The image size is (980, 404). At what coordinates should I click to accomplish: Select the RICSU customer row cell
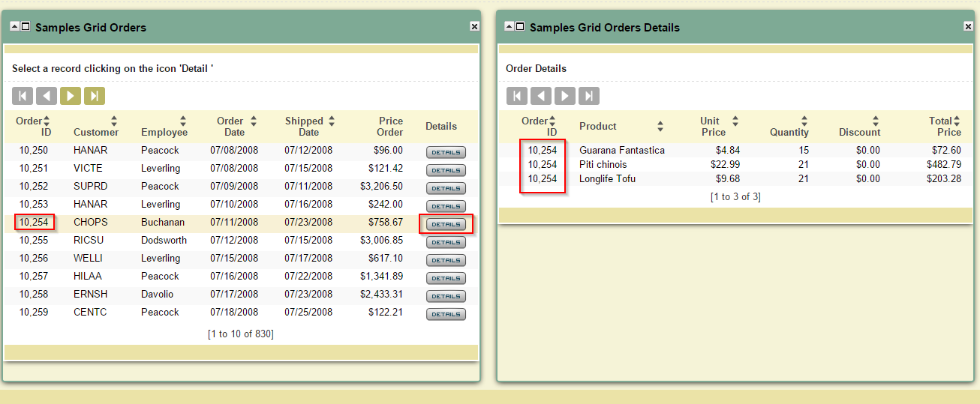point(87,240)
